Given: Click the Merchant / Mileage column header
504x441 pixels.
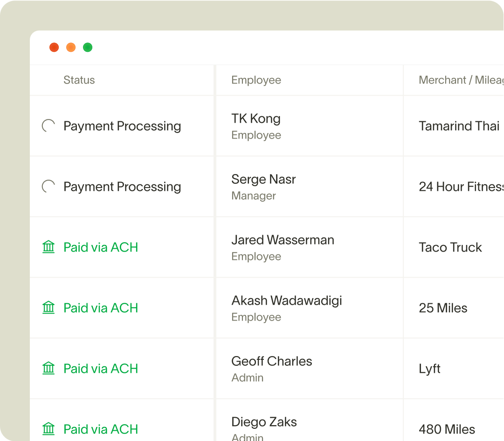Looking at the screenshot, I should point(461,80).
